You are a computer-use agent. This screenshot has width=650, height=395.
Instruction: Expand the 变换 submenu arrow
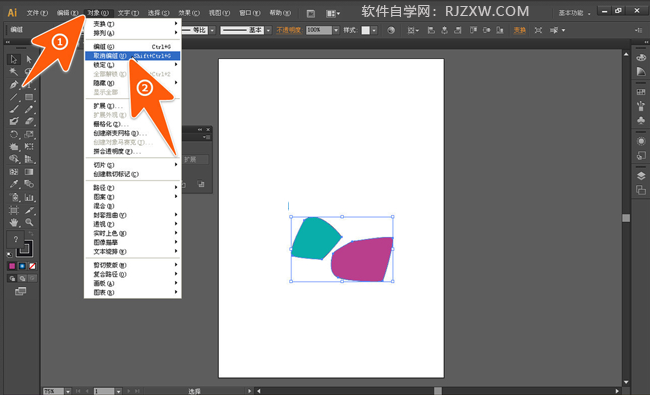tap(176, 24)
